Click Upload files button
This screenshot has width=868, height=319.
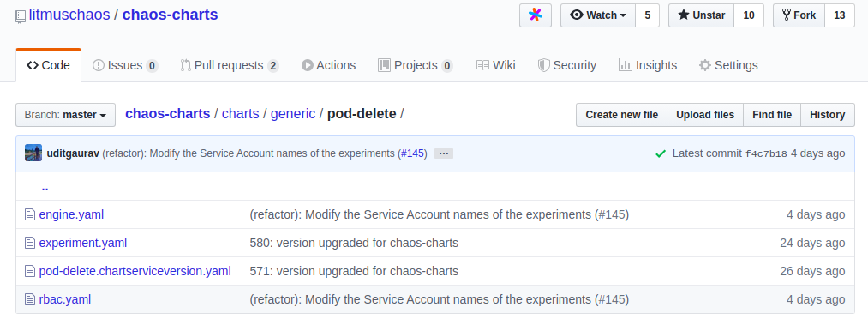(x=705, y=115)
